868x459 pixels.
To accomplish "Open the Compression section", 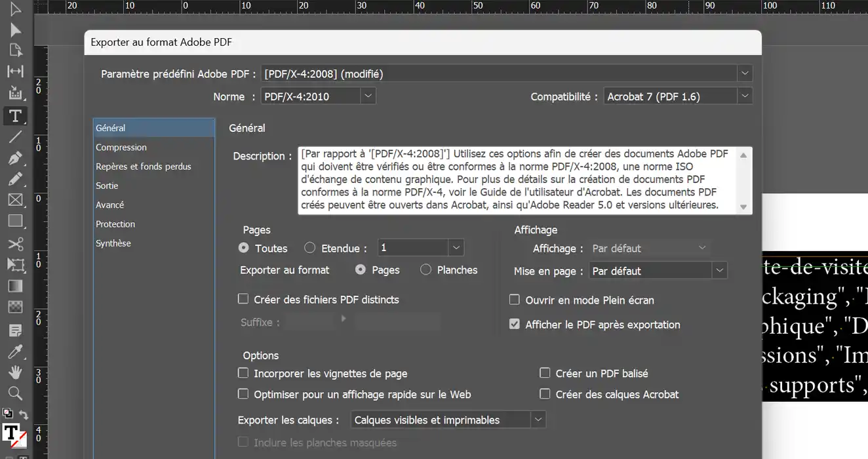I will coord(154,148).
